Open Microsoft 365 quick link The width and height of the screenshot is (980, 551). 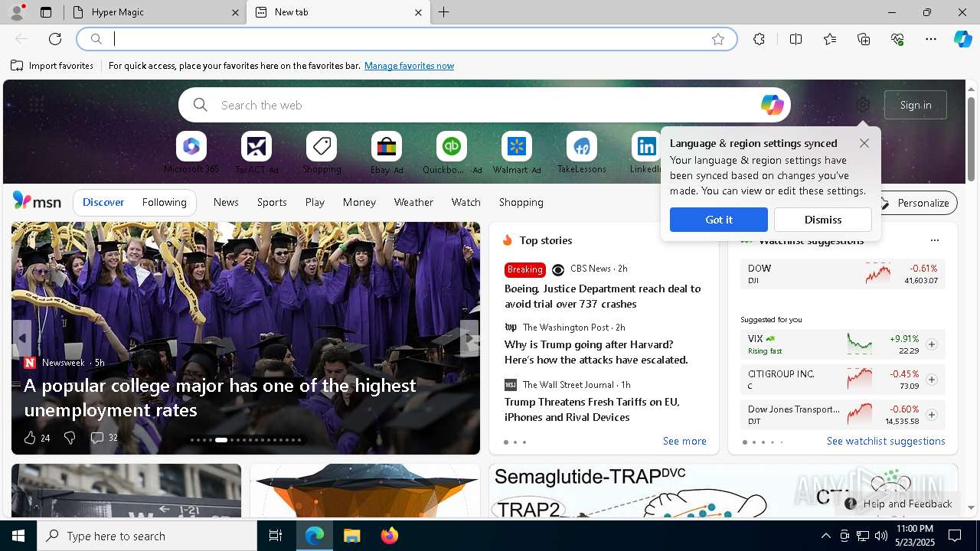[x=191, y=153]
